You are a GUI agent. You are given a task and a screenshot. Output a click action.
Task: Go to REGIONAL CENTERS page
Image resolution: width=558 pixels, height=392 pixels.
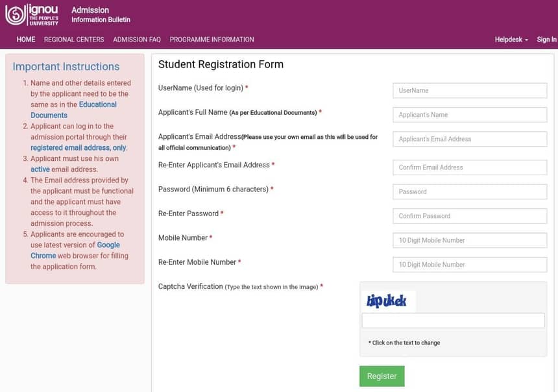[74, 40]
